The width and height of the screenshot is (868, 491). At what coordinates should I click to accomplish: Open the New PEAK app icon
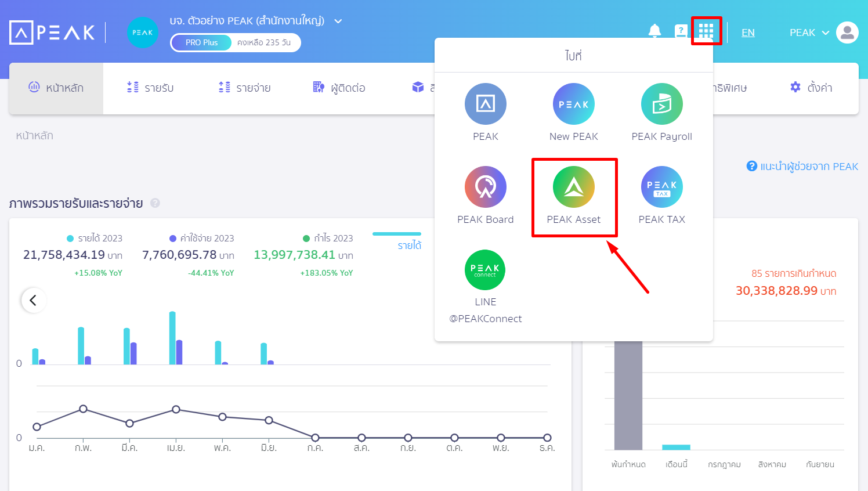574,104
